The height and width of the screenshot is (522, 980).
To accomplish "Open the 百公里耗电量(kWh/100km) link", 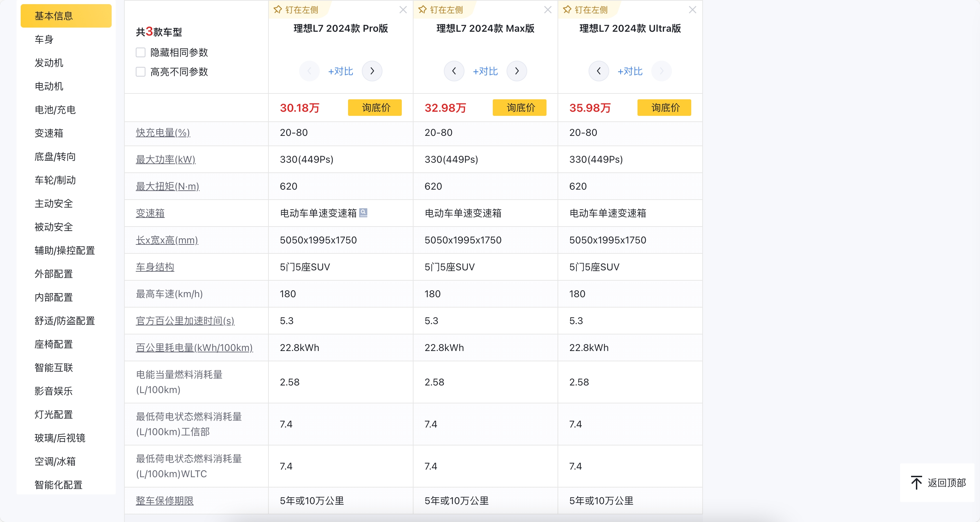I will 194,348.
